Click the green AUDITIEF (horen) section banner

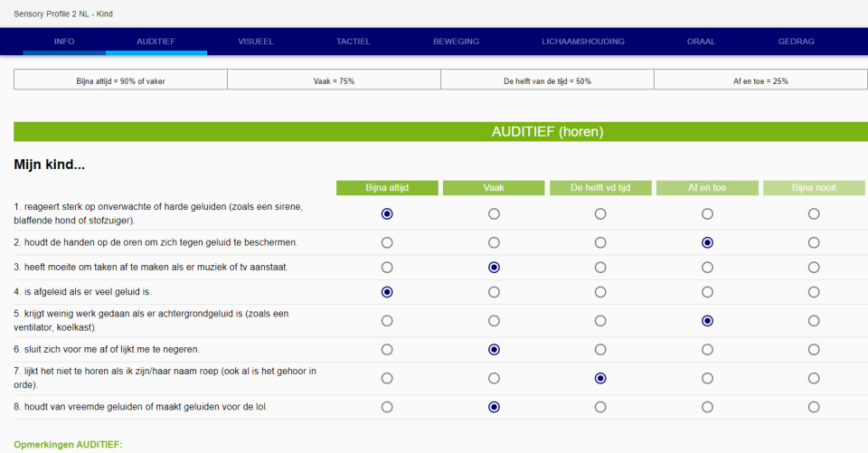440,132
